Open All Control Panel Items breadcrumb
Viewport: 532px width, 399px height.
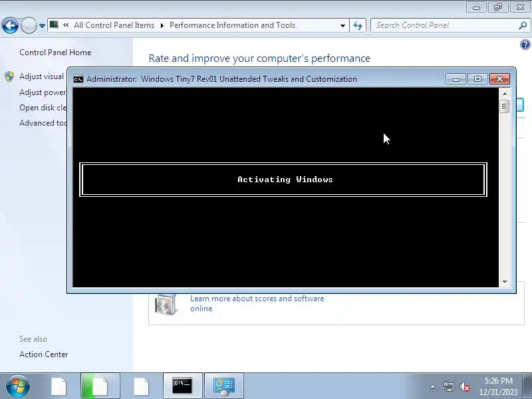click(x=114, y=25)
